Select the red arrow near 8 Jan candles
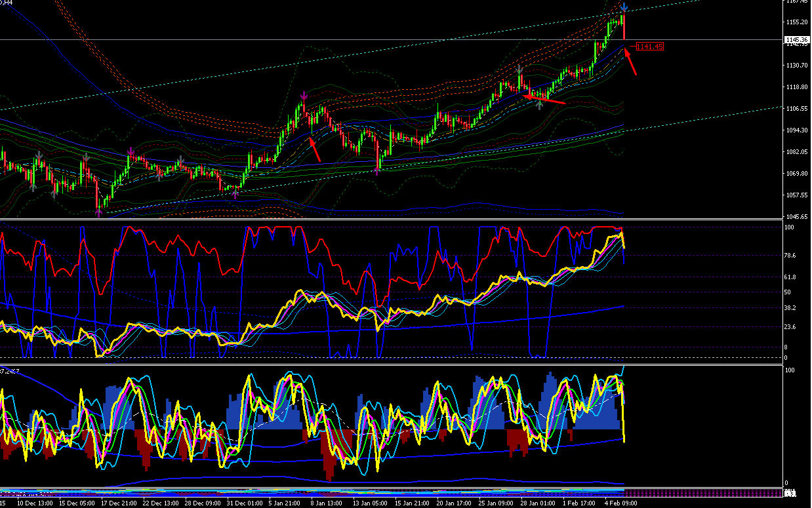Image resolution: width=812 pixels, height=508 pixels. 314,149
